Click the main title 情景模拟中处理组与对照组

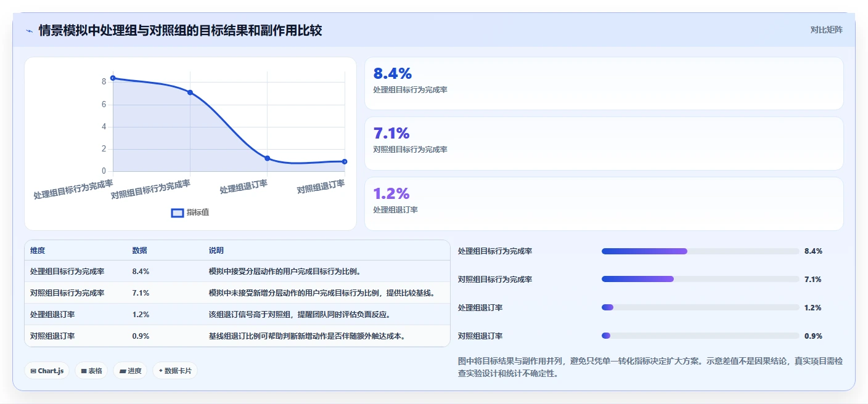180,30
